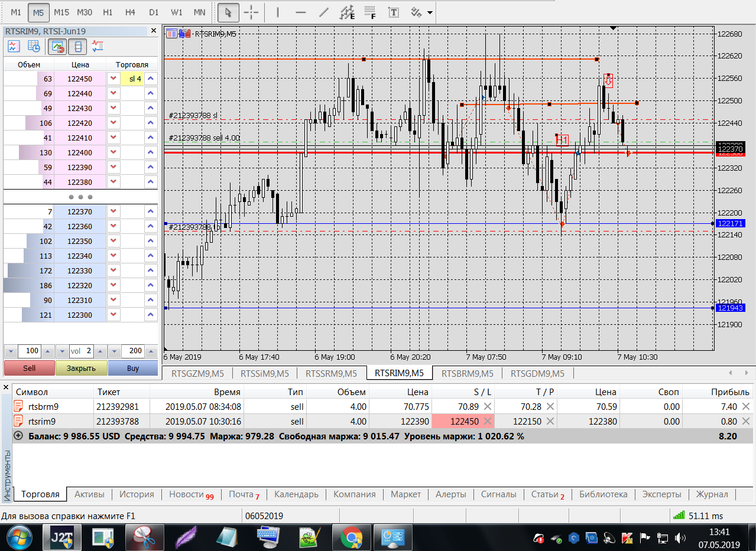The image size is (756, 551).
Task: Switch the chart to the H1 timeframe
Action: pyautogui.click(x=108, y=12)
